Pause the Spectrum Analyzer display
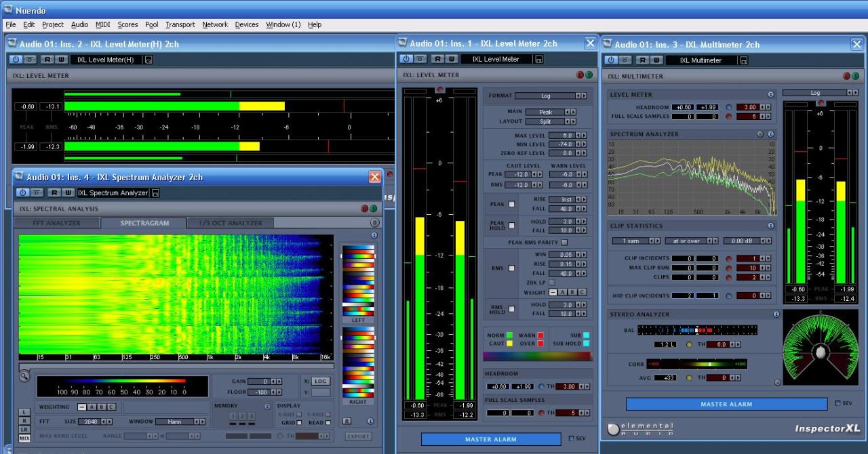 [374, 222]
